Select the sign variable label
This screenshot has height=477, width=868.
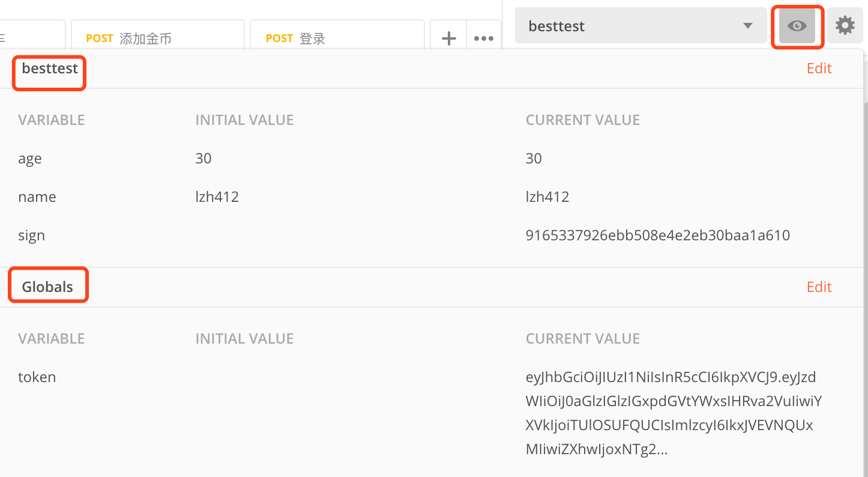tap(31, 235)
